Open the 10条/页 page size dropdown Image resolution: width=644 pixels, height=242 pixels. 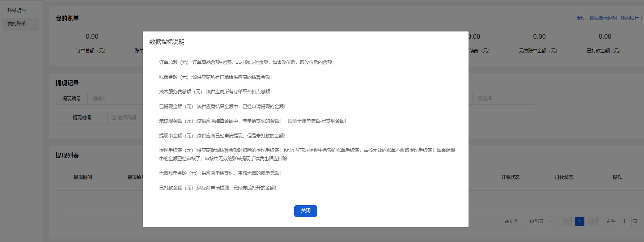pos(539,221)
